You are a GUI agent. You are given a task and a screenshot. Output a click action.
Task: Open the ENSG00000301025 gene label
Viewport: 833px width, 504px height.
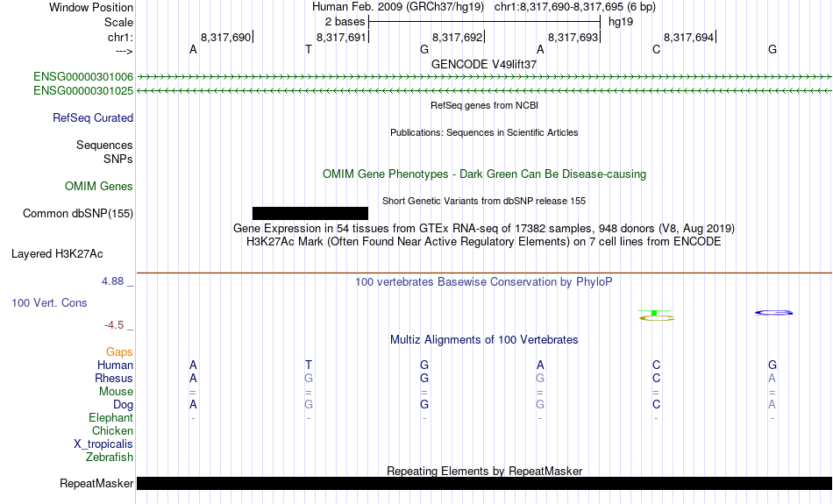pyautogui.click(x=83, y=91)
